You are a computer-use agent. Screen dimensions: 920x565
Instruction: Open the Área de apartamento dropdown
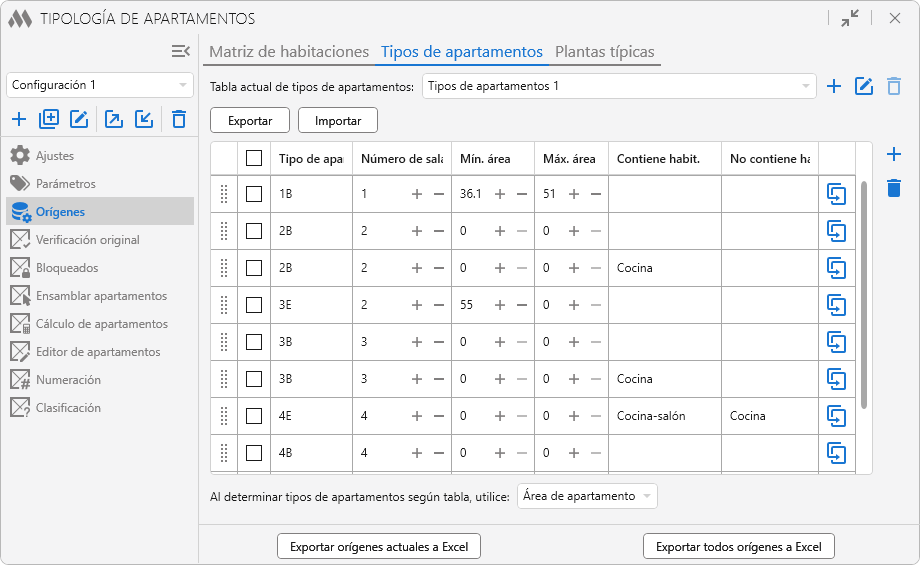pyautogui.click(x=587, y=496)
